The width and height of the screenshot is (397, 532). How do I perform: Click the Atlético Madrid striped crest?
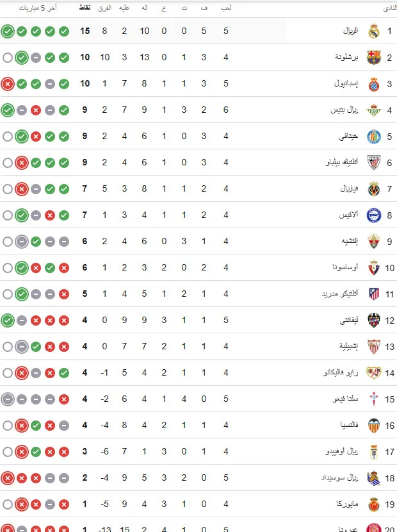click(373, 294)
